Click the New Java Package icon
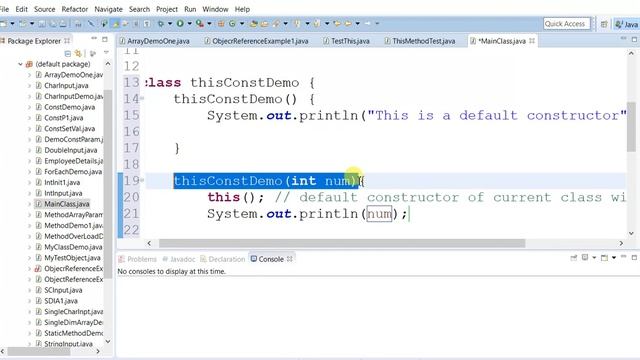This screenshot has height=360, width=640. tap(221, 24)
